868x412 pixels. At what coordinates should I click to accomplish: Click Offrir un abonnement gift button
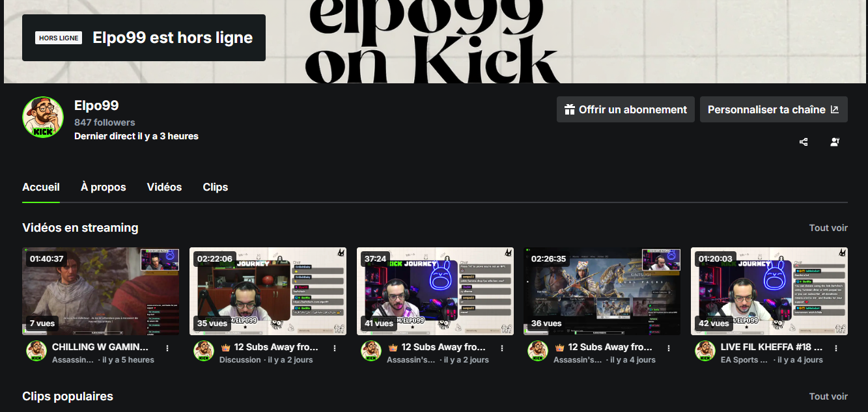pos(626,109)
